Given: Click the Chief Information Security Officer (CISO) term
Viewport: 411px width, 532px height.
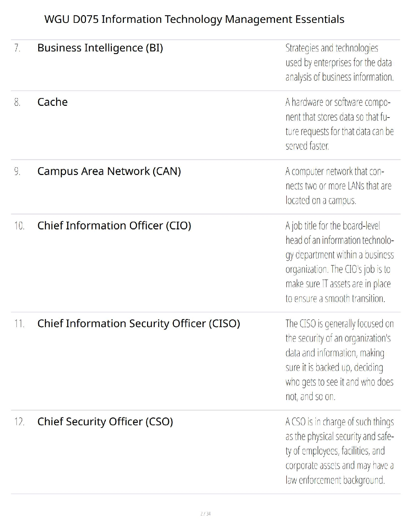Looking at the screenshot, I should point(139,323).
